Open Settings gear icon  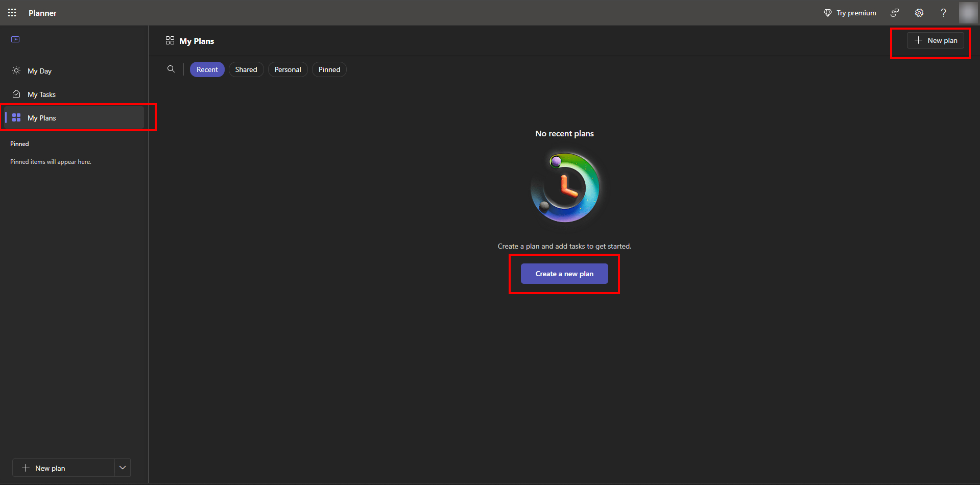(919, 13)
